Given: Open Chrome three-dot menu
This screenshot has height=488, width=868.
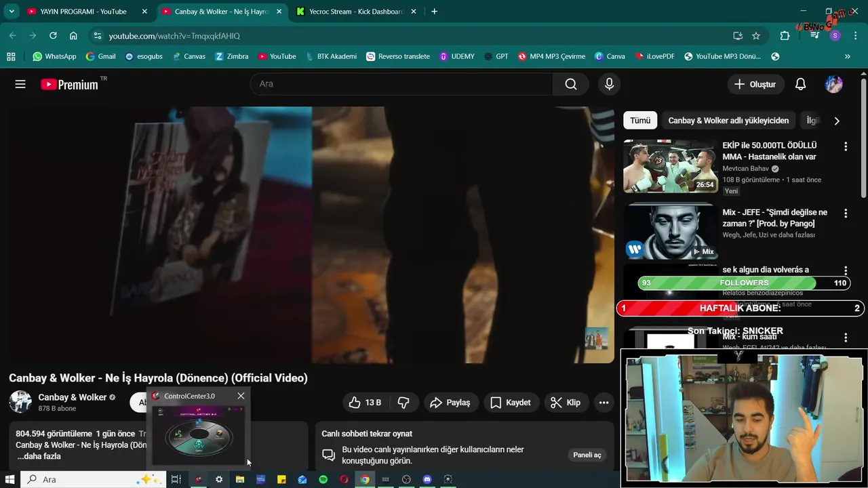Looking at the screenshot, I should point(856,36).
